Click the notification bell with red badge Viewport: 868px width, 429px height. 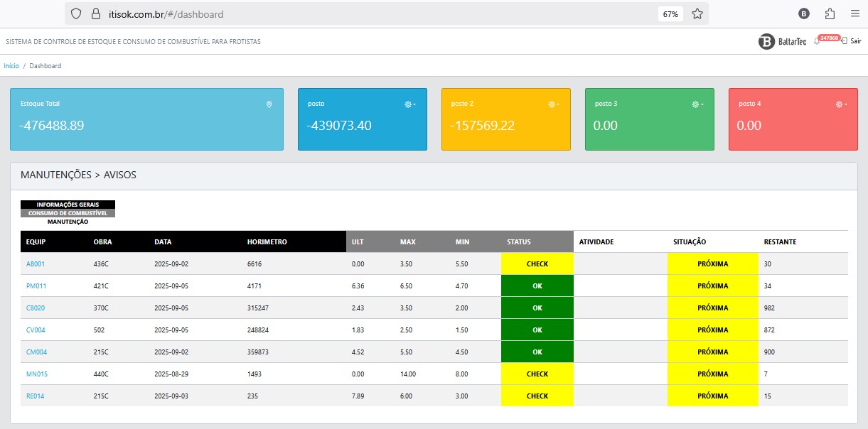point(817,41)
